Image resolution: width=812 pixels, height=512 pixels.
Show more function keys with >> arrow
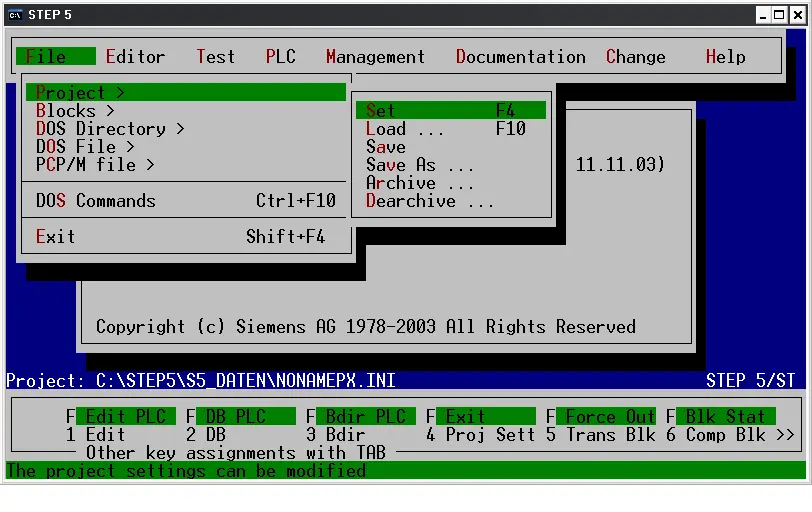point(786,434)
